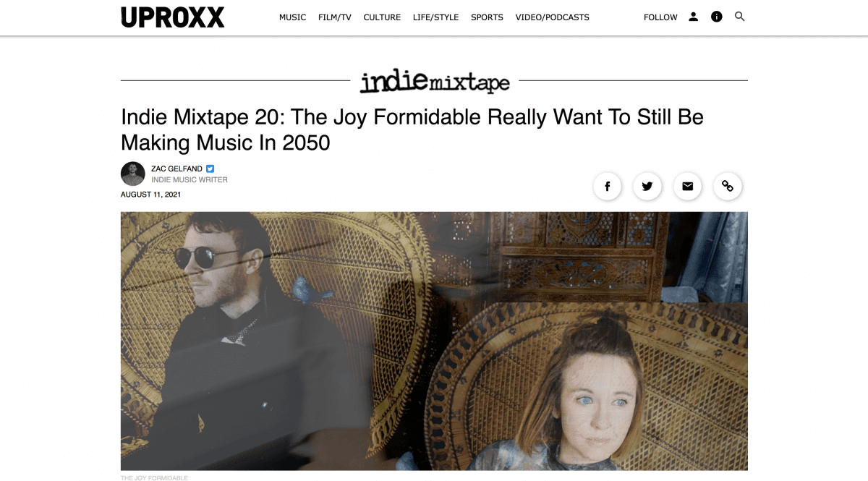
Task: Open the MUSIC menu
Action: pos(292,17)
